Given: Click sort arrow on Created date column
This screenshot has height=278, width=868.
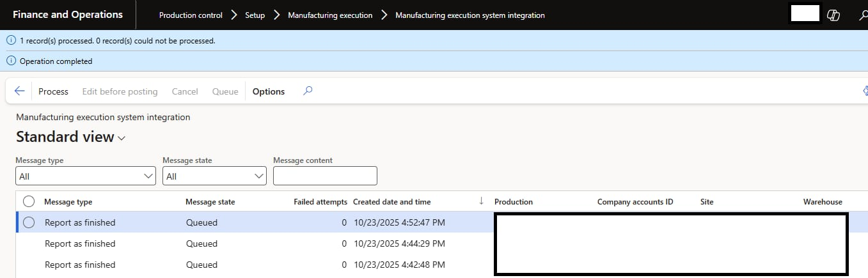Looking at the screenshot, I should pyautogui.click(x=481, y=201).
